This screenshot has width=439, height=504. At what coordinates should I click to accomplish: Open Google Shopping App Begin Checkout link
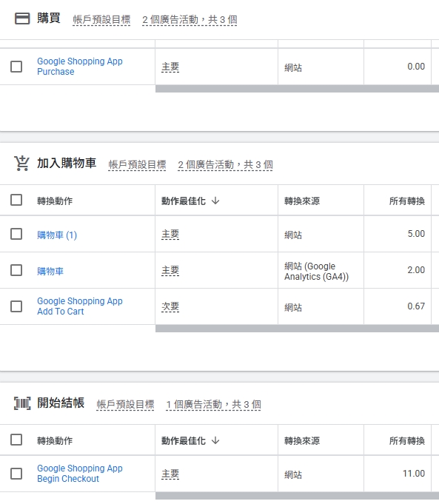[80, 473]
